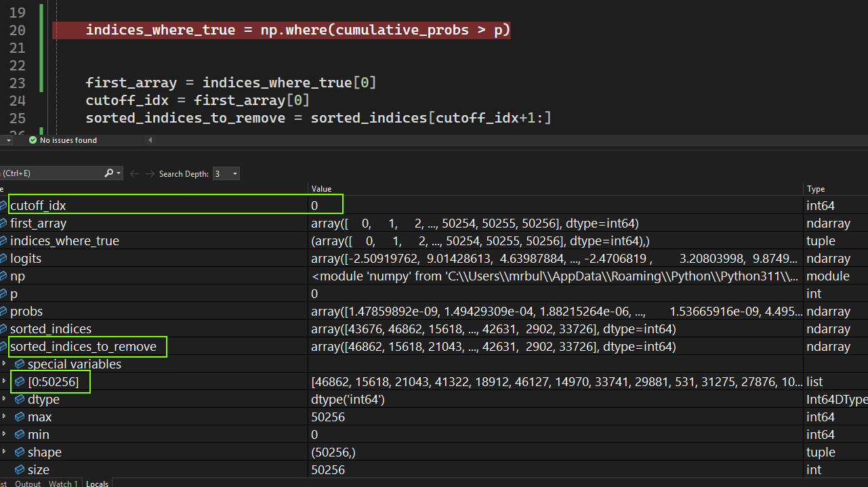
Task: Click the forward arrow beside Search Depth
Action: click(149, 174)
